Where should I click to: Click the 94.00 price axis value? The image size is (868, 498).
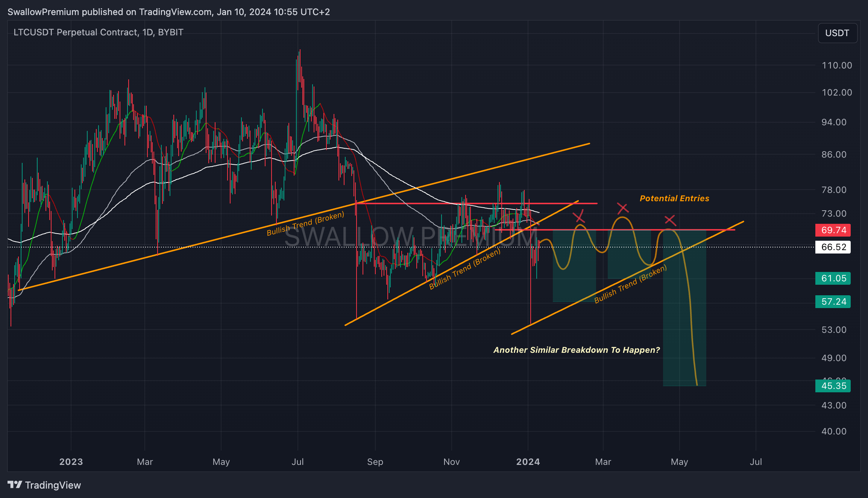click(834, 122)
